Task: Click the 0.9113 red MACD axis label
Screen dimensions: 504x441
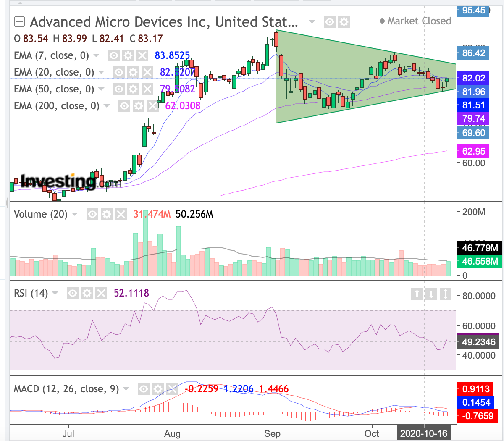Action: pos(475,389)
